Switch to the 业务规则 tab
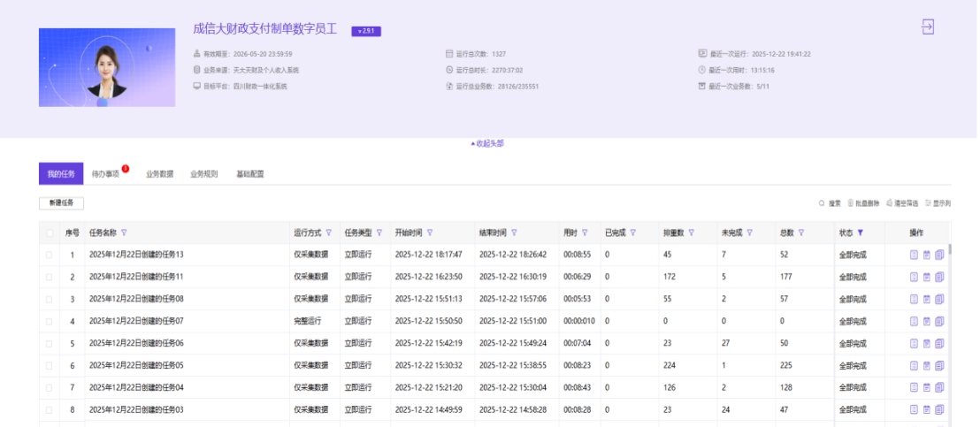The image size is (980, 427). click(x=203, y=174)
